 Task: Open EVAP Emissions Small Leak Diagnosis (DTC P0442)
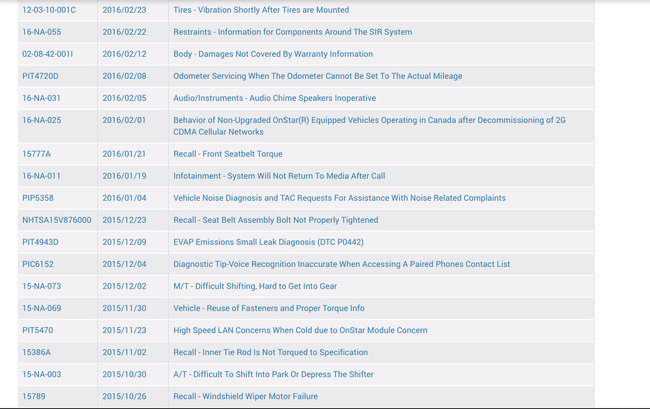(268, 242)
